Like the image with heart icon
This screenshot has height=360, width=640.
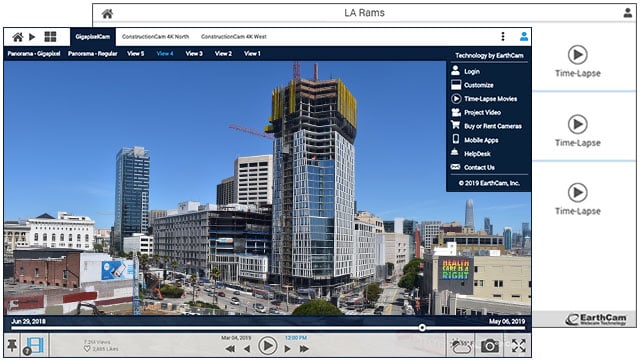pos(87,349)
